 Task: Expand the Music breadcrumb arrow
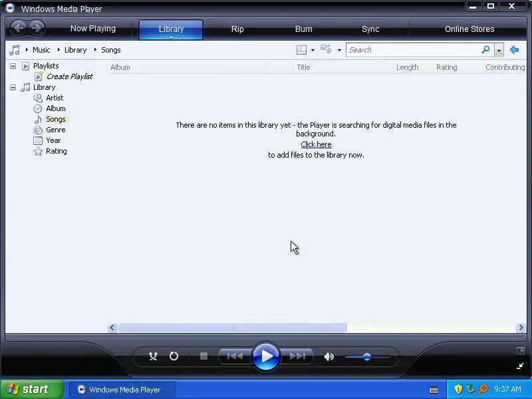point(27,50)
